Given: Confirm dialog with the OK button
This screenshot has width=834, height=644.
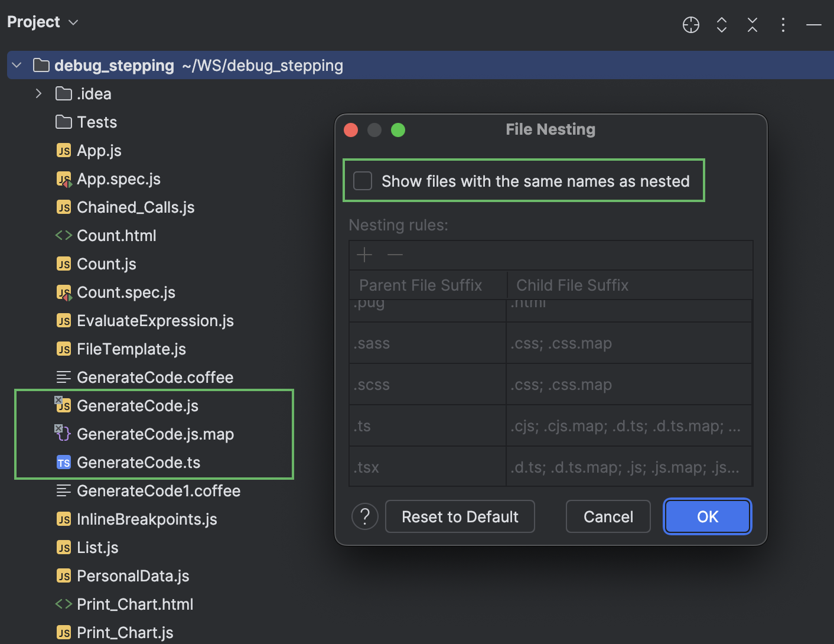Looking at the screenshot, I should click(707, 516).
